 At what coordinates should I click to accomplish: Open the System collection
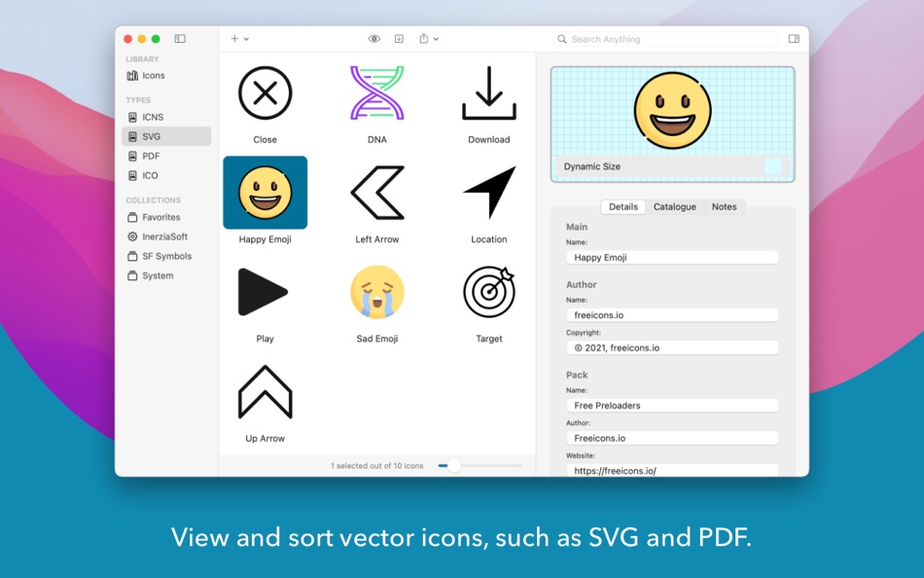pyautogui.click(x=166, y=275)
